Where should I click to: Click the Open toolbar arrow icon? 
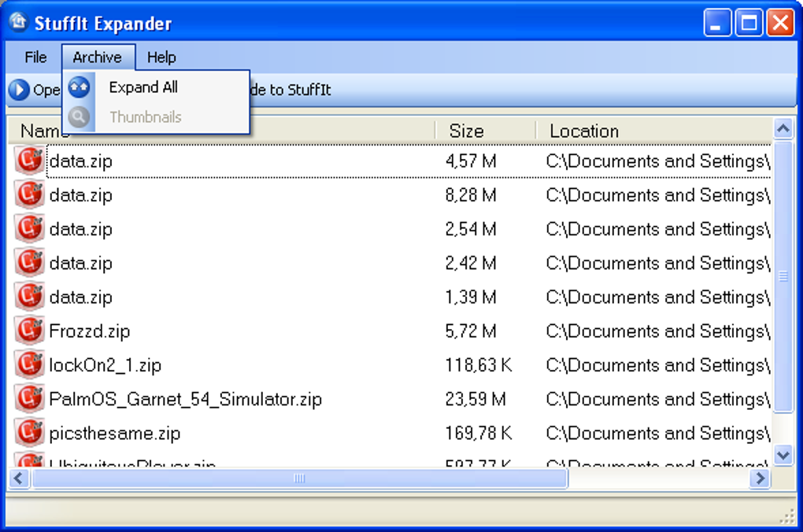[19, 91]
